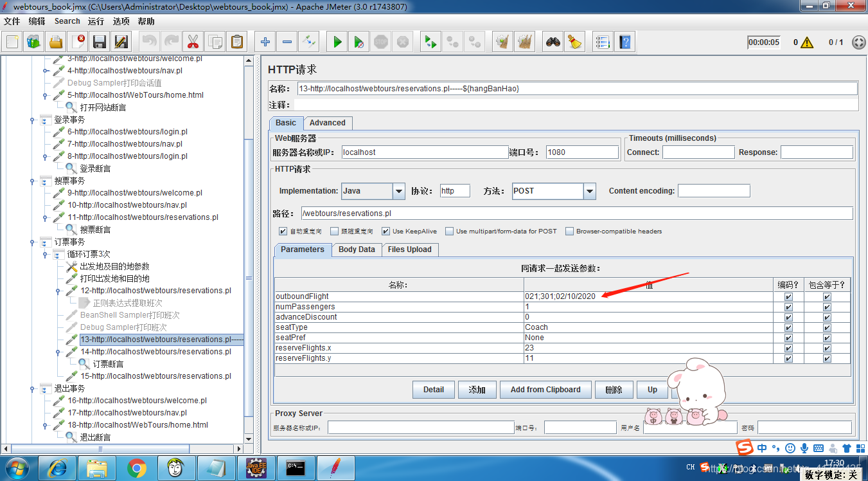The image size is (868, 481).
Task: Click the Save As floppy-with-pencil icon
Action: [121, 42]
